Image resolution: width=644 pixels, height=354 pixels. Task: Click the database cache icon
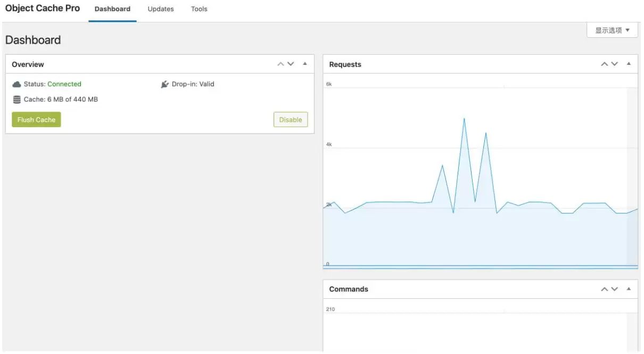point(17,99)
